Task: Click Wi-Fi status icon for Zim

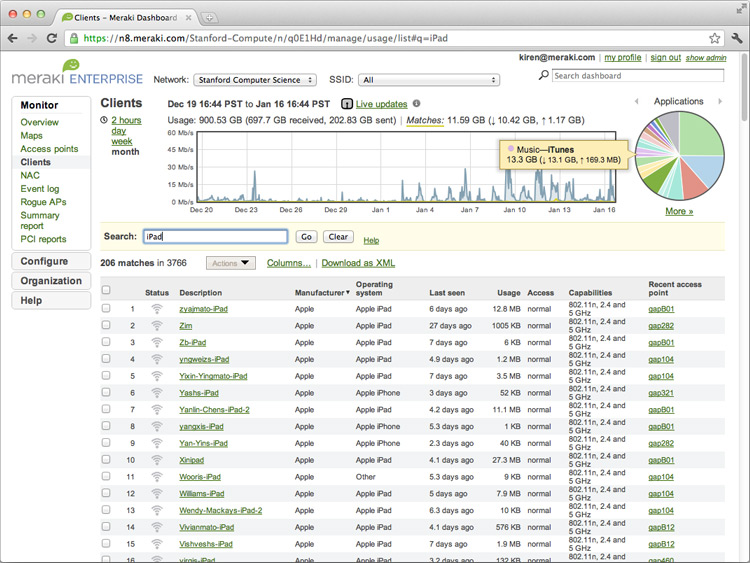Action: pos(156,326)
